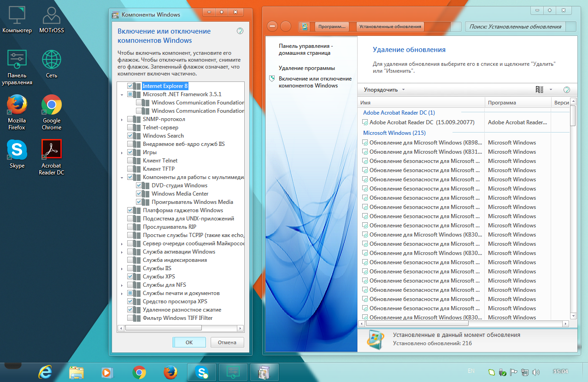588x382 pixels.
Task: Launch Acrobat Reader DC desktop shortcut
Action: 52,157
